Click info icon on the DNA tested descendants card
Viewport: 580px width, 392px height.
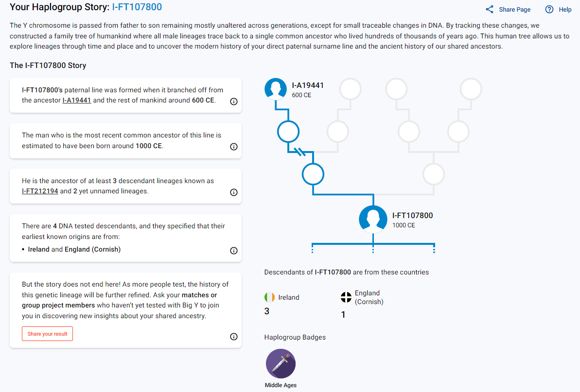[234, 251]
